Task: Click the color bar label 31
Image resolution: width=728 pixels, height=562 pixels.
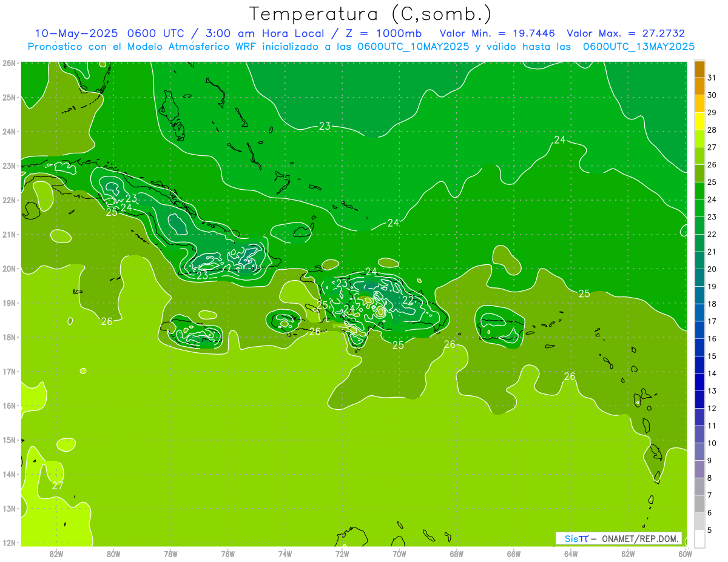Action: [712, 78]
